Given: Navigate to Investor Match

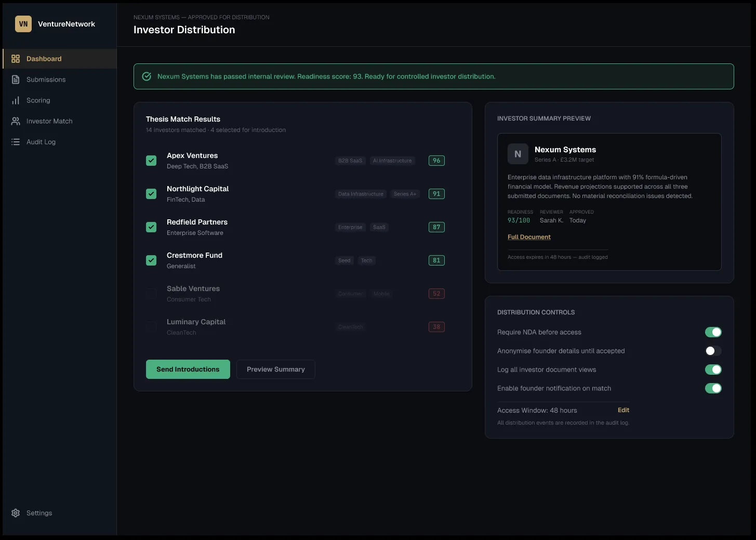Looking at the screenshot, I should pyautogui.click(x=60, y=121).
